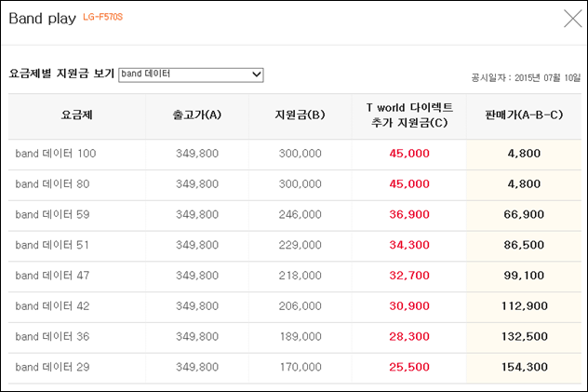Viewport: 588px width, 392px height.
Task: Select the band 데이터 80 plan row
Action: (295, 184)
